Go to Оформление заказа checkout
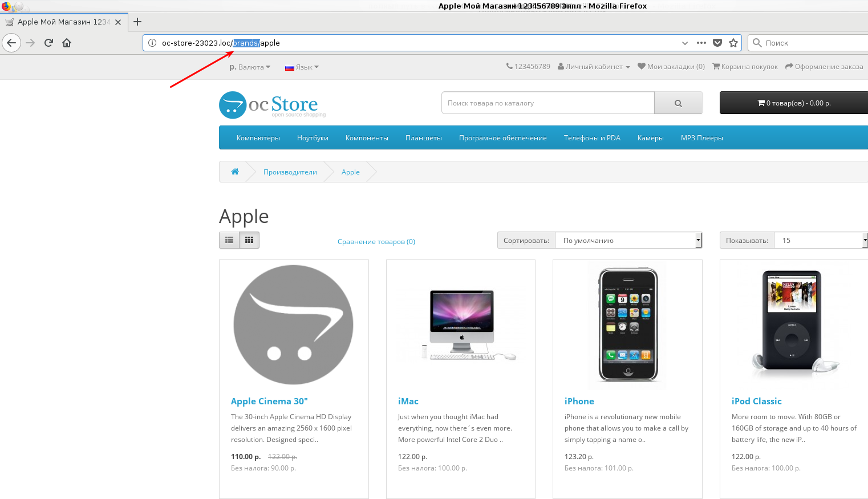This screenshot has width=868, height=499. point(824,66)
